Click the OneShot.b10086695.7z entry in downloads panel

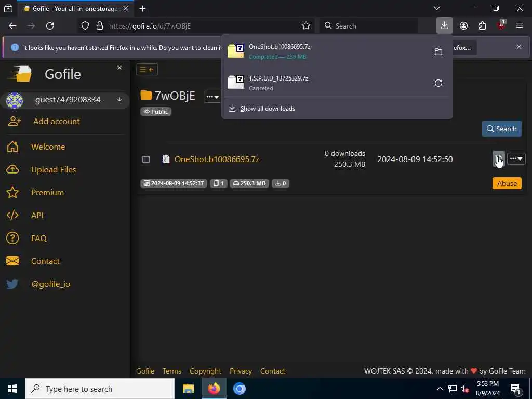pyautogui.click(x=326, y=51)
